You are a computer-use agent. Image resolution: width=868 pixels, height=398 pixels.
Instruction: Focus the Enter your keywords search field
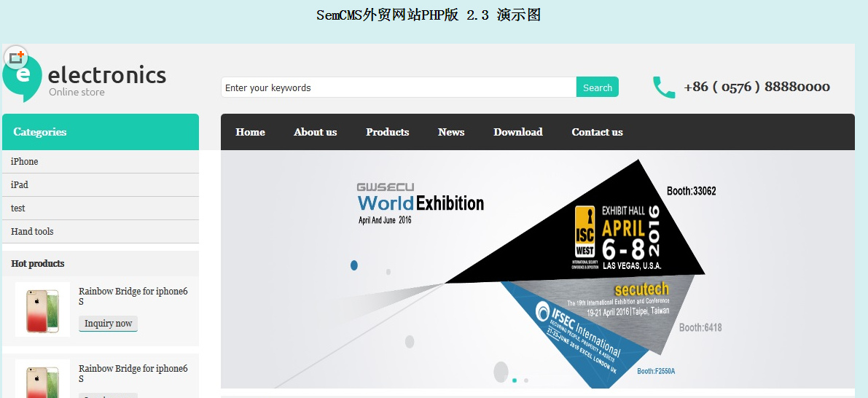tap(399, 87)
